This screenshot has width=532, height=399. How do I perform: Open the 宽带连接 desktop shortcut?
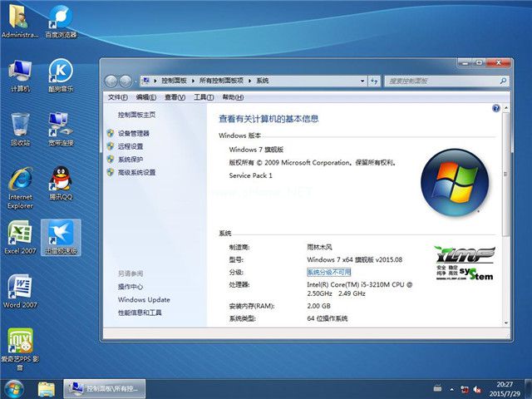point(61,130)
